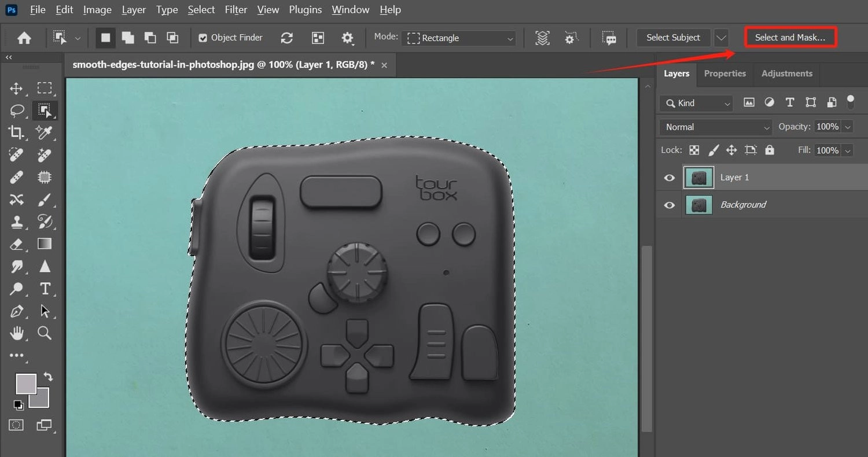Enable Intersect with selection mode
868x457 pixels.
172,38
